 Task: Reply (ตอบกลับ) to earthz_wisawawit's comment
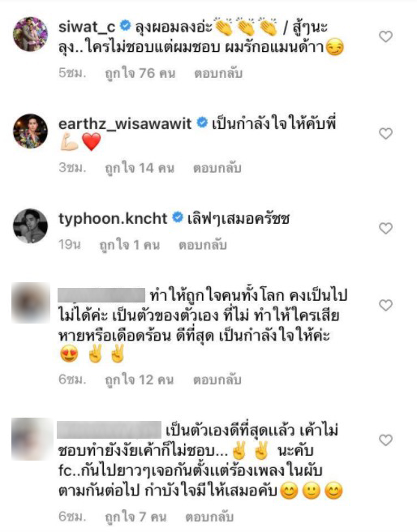(217, 168)
